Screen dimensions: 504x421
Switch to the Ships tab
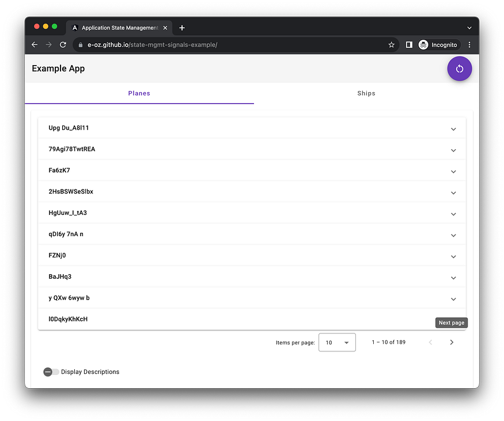[366, 93]
